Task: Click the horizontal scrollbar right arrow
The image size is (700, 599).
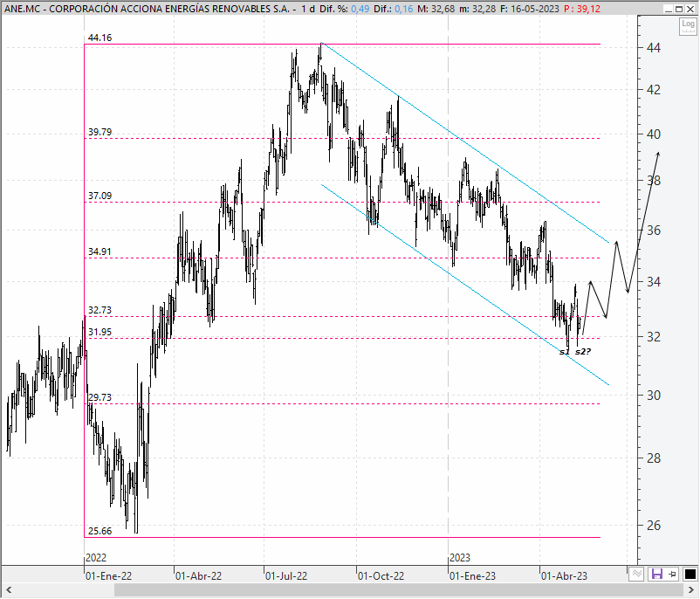Action: [691, 590]
